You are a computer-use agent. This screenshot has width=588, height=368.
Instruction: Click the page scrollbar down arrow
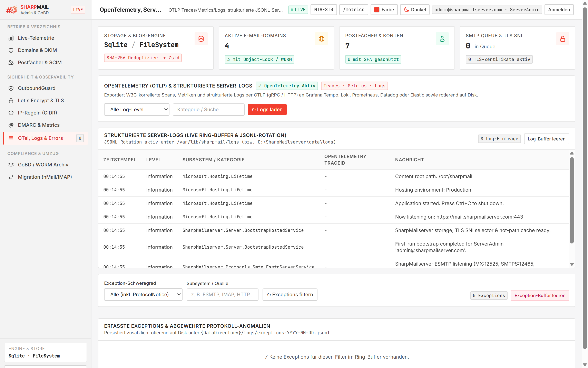coord(585,365)
